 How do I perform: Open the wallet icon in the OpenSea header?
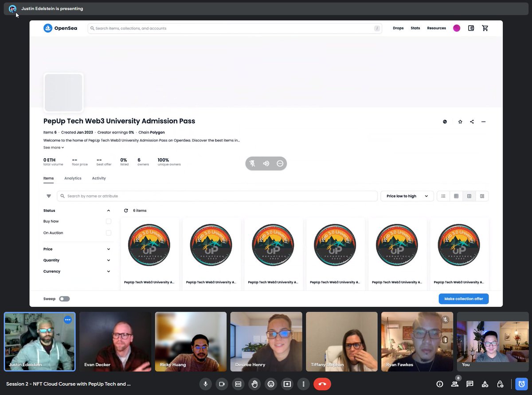(x=471, y=28)
